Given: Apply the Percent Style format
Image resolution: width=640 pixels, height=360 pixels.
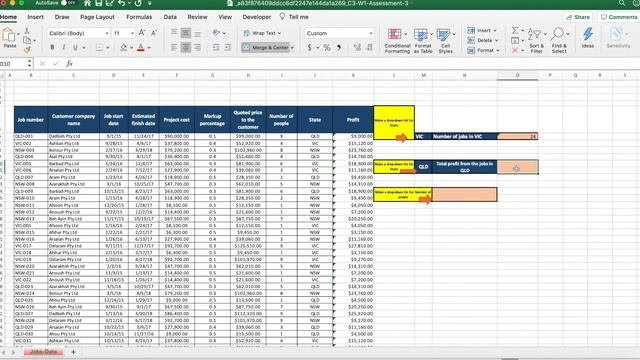Looking at the screenshot, I should coord(327,48).
